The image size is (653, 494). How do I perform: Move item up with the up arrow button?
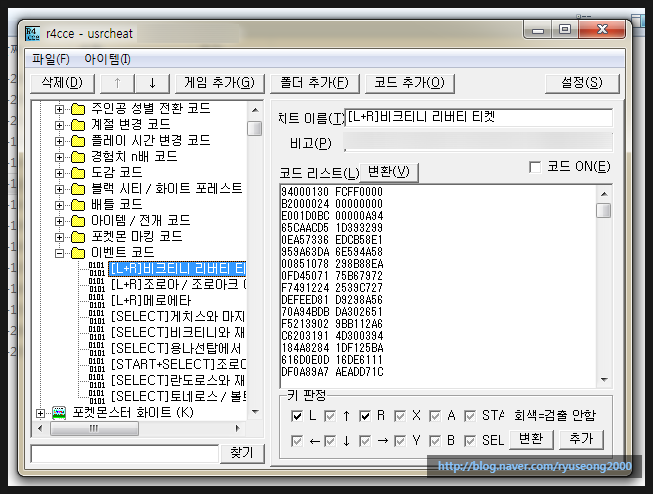117,83
